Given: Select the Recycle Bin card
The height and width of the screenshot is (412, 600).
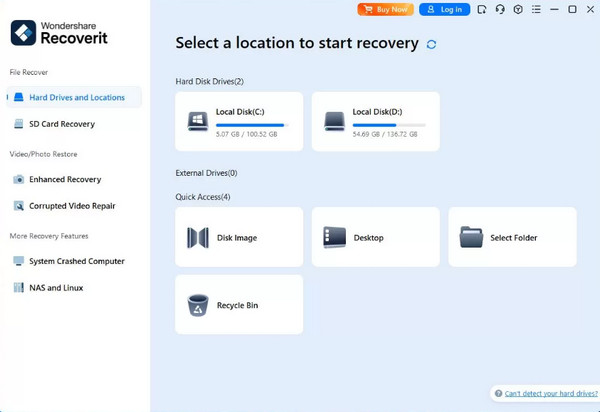Looking at the screenshot, I should pos(239,305).
